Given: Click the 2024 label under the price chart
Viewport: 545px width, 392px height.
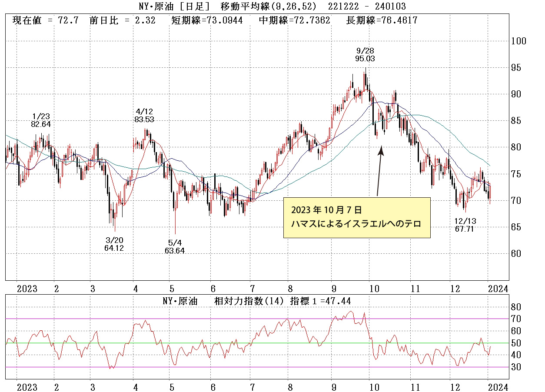Looking at the screenshot, I should coord(497,289).
